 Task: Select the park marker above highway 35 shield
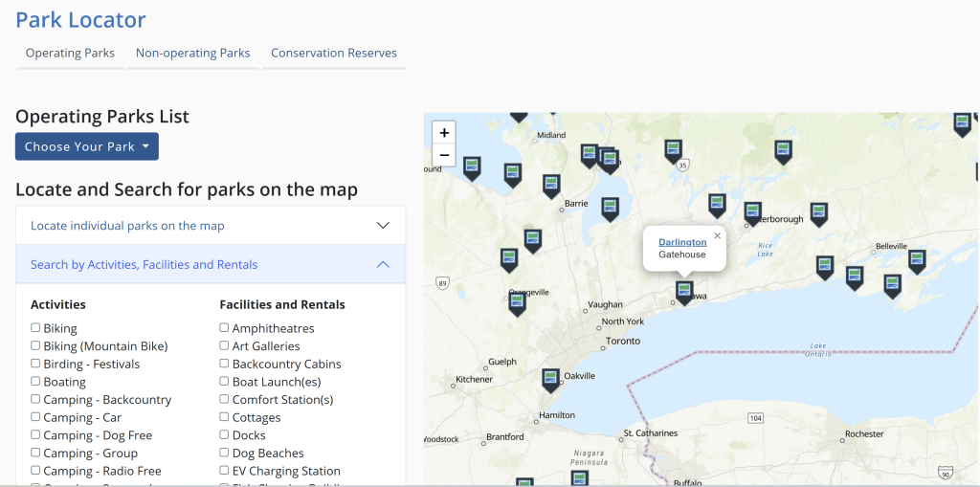[673, 150]
